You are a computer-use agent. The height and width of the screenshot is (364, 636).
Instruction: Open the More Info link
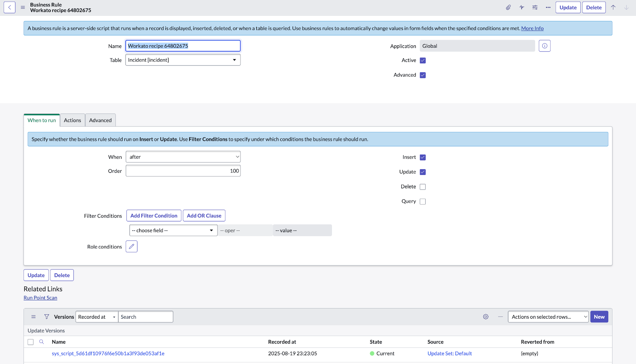[x=532, y=28]
